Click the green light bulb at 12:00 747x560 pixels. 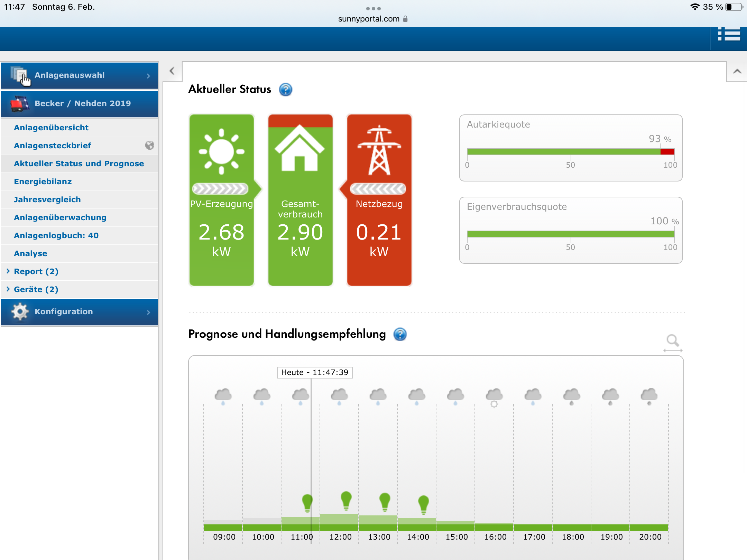(x=346, y=500)
